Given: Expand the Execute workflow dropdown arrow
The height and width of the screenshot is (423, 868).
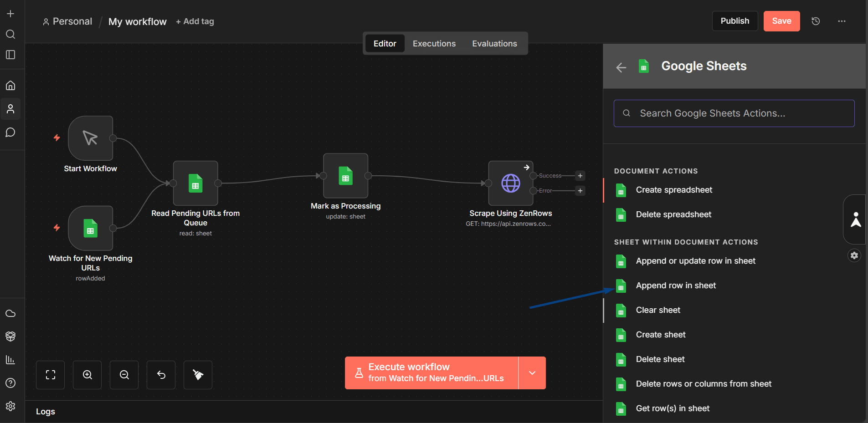Looking at the screenshot, I should 532,373.
